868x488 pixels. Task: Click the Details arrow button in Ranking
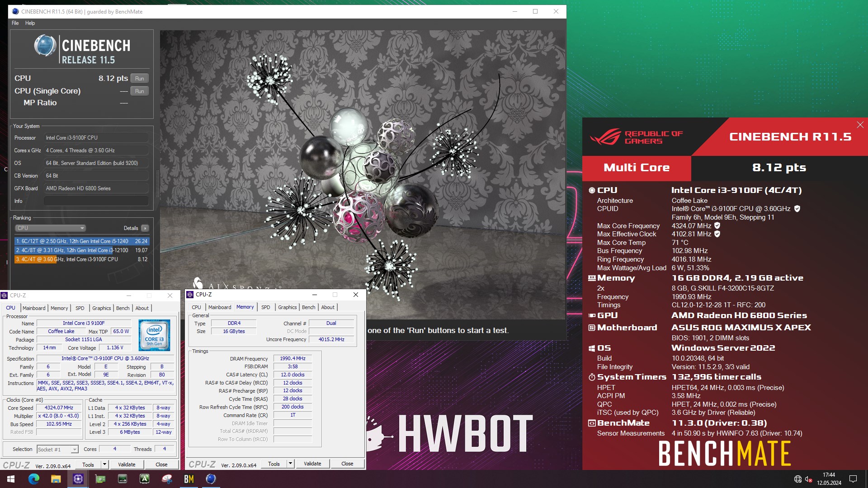[145, 228]
